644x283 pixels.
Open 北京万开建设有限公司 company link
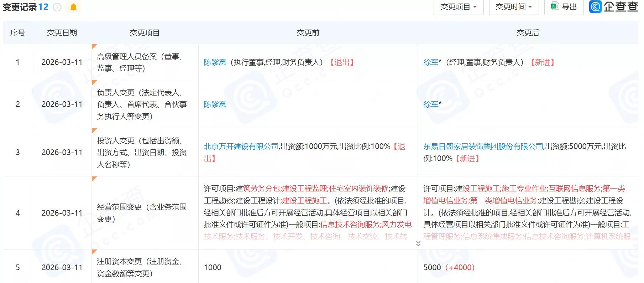point(241,146)
